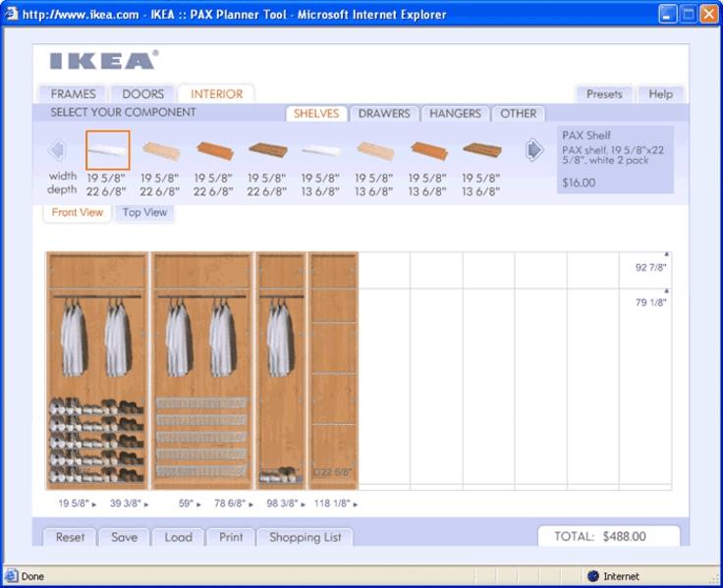Print the wardrobe plan
Image resolution: width=723 pixels, height=588 pixels.
point(231,537)
